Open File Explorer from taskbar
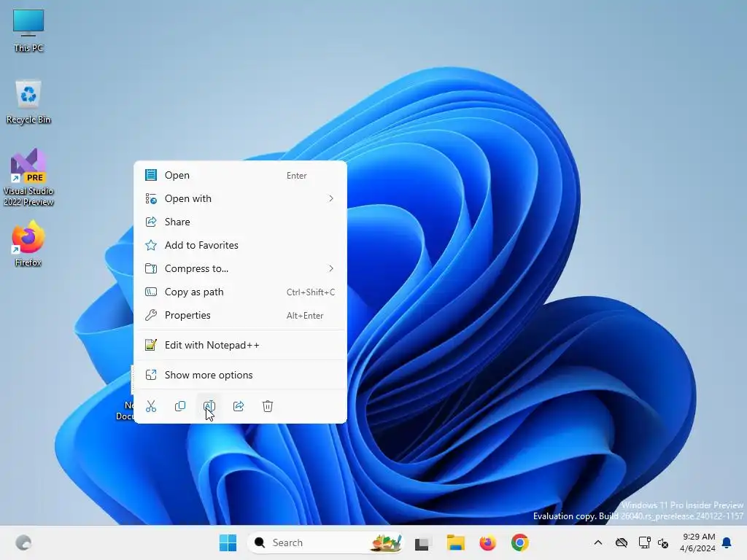The image size is (747, 560). 455,542
